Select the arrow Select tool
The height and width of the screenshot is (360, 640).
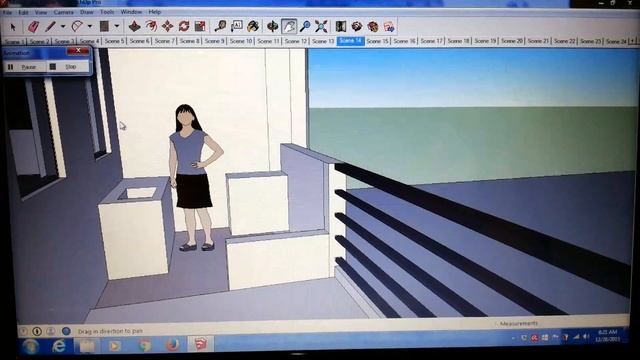coord(13,27)
